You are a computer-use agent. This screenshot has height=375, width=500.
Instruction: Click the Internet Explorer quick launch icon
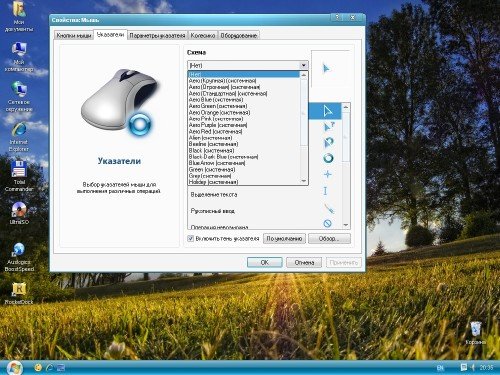(x=49, y=368)
